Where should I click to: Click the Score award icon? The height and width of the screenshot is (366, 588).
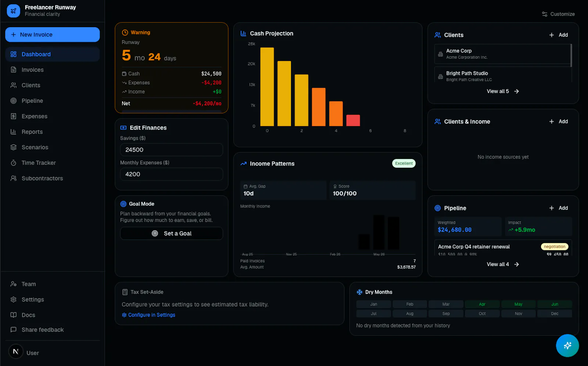coord(335,186)
